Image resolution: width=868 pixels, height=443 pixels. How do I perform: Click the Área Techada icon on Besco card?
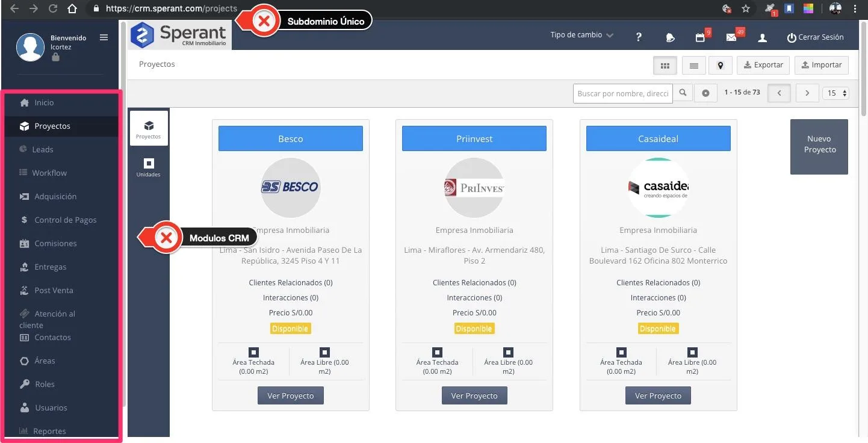pyautogui.click(x=253, y=352)
